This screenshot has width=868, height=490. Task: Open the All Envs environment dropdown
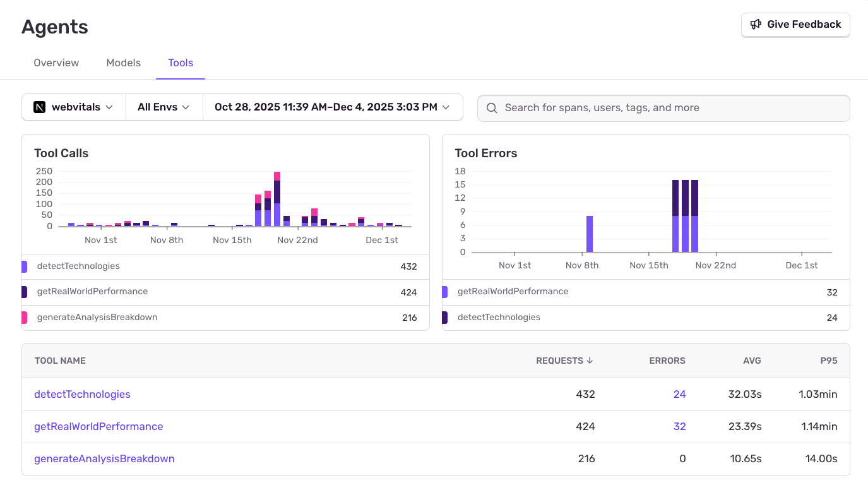(163, 107)
